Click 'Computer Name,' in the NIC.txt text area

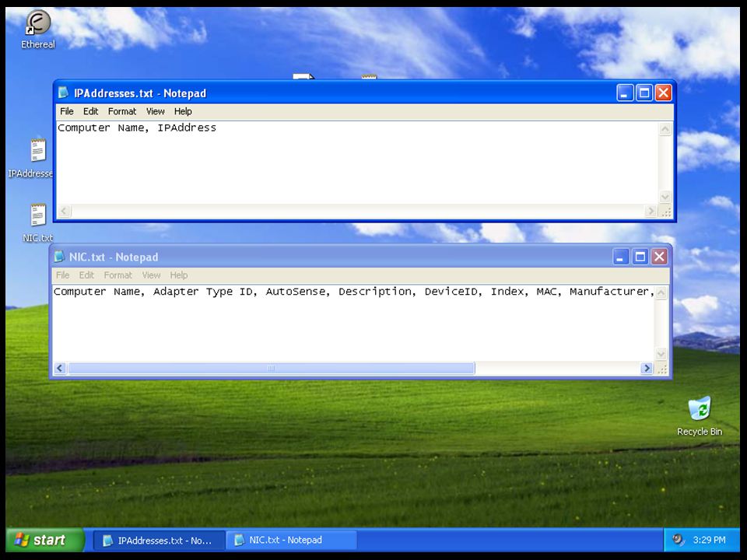pyautogui.click(x=99, y=292)
